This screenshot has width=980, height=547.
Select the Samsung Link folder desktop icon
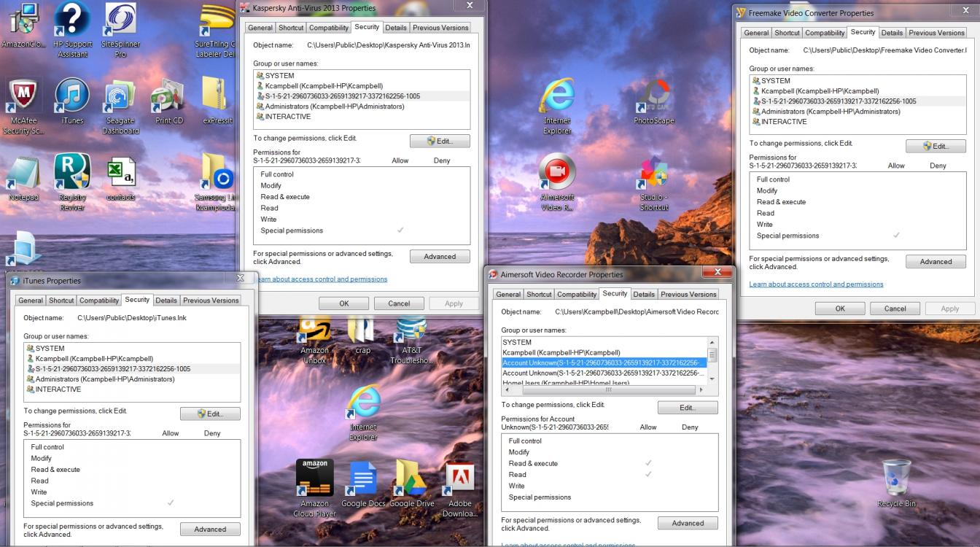(x=217, y=183)
